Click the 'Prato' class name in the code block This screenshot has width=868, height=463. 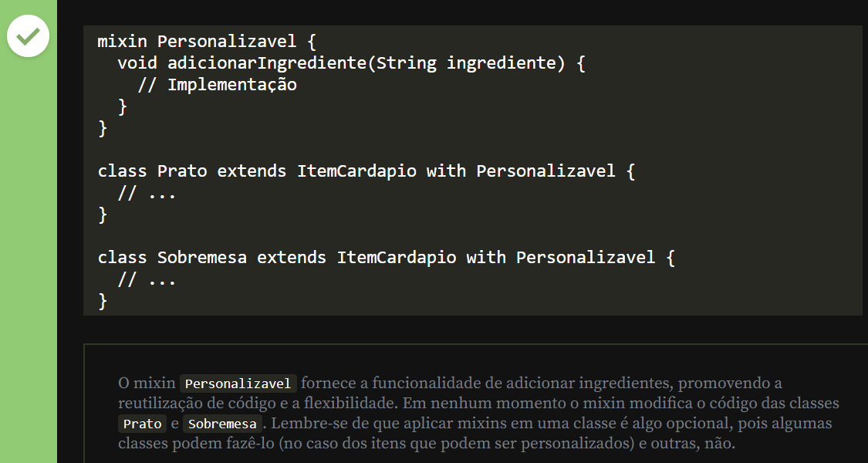pyautogui.click(x=182, y=171)
